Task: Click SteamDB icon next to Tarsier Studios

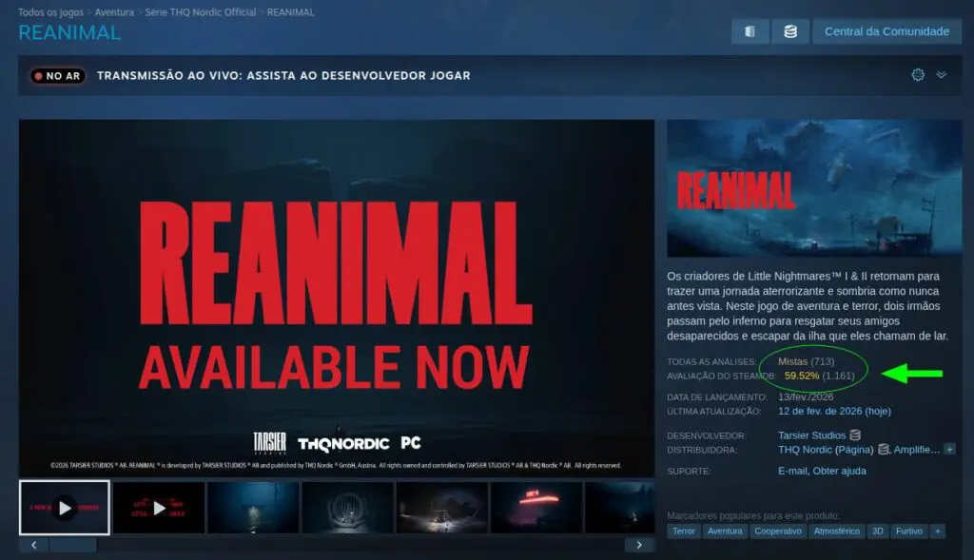Action: (855, 435)
